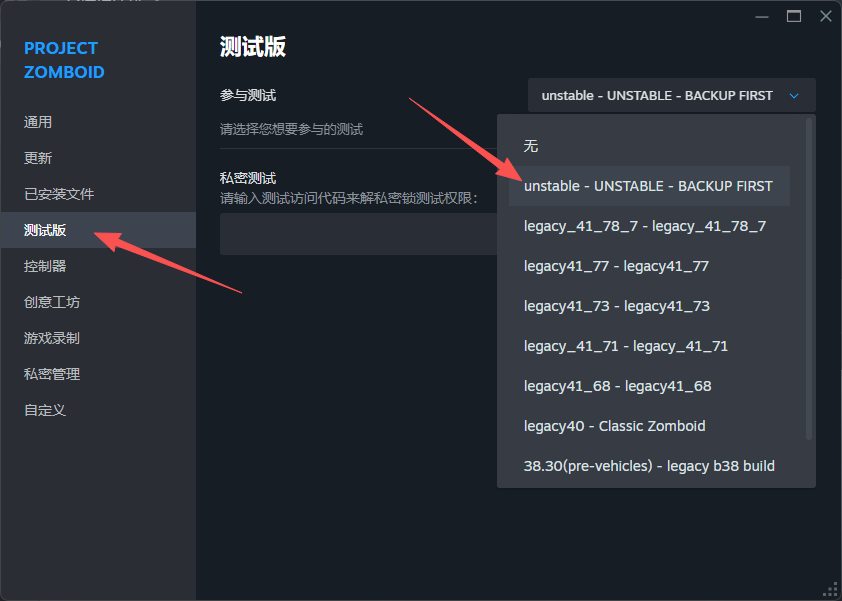This screenshot has height=601, width=842.
Task: Select 私密管理 in the sidebar
Action: point(52,374)
